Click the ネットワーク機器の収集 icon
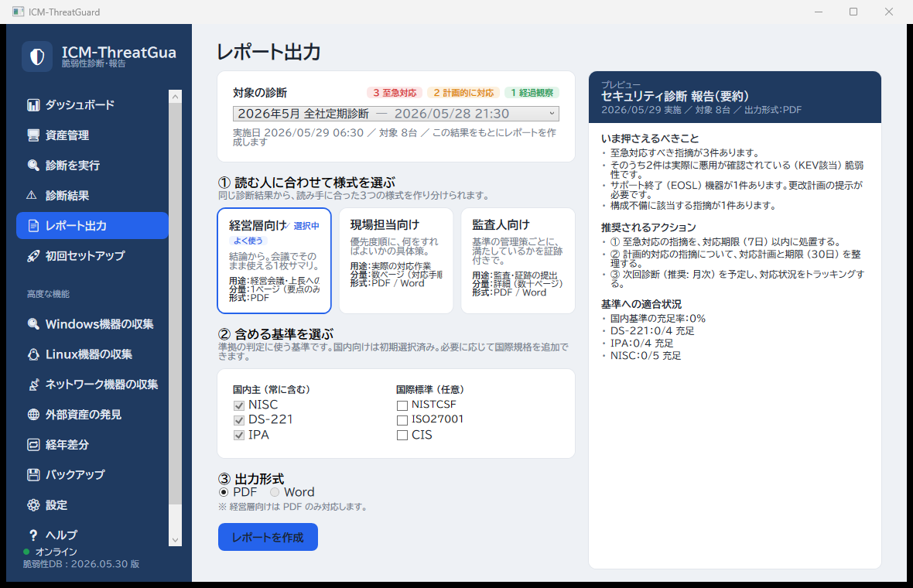 [33, 385]
